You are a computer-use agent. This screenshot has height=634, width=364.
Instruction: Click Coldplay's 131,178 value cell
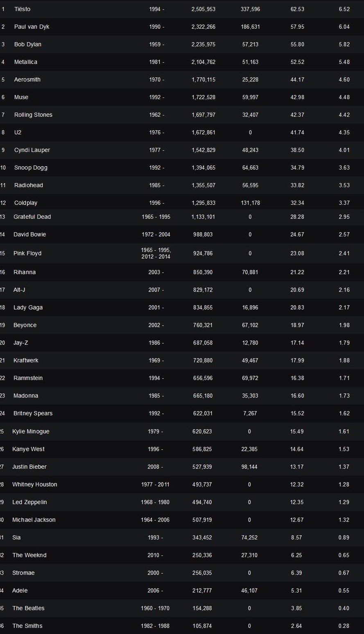(250, 203)
